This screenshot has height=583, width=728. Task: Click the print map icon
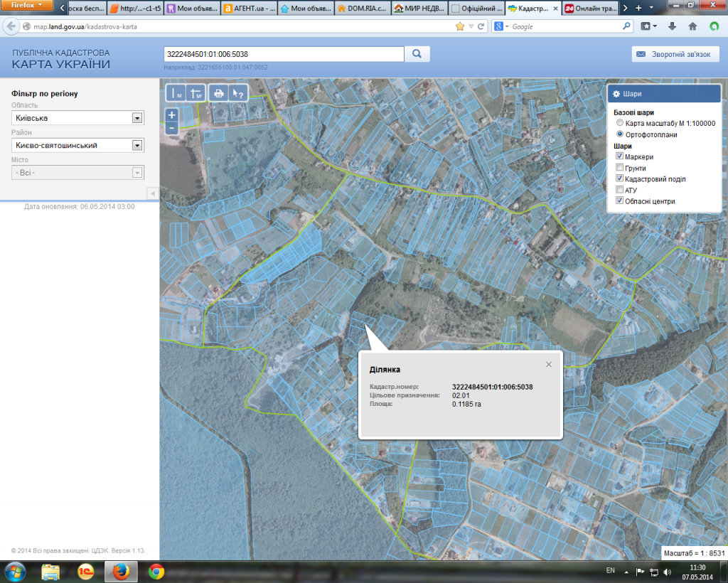point(219,93)
